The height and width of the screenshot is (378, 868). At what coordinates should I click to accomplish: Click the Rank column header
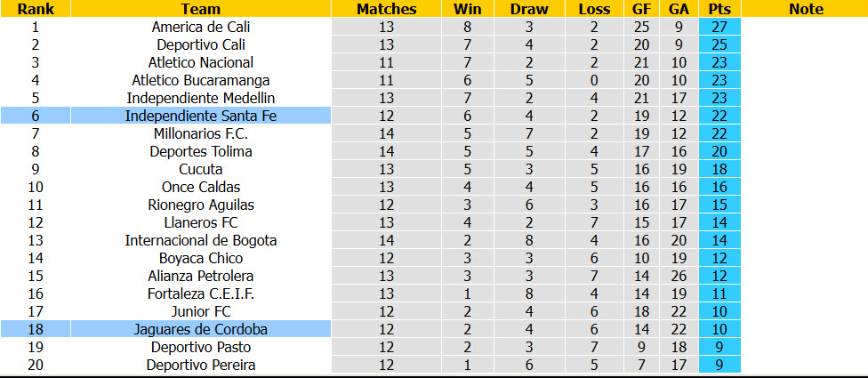pyautogui.click(x=36, y=9)
